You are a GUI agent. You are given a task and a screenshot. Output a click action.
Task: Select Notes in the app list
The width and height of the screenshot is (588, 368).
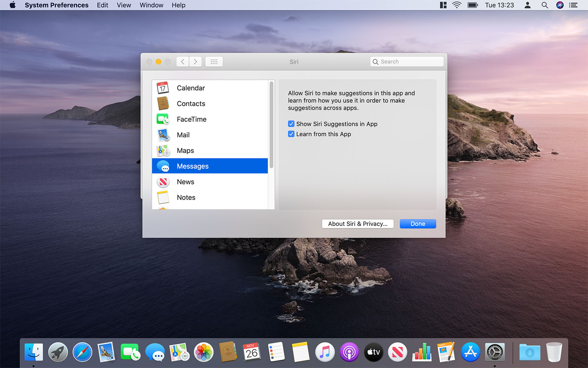point(186,198)
